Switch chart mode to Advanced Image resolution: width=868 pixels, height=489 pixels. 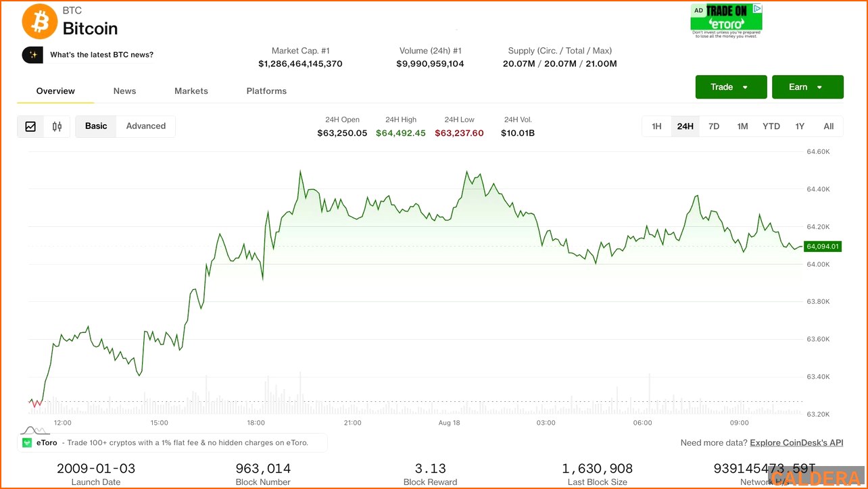pyautogui.click(x=146, y=126)
